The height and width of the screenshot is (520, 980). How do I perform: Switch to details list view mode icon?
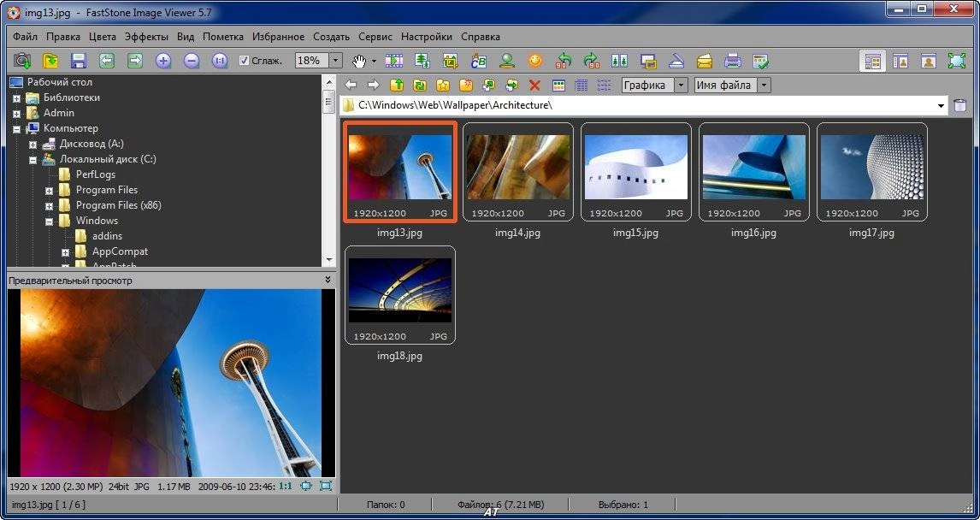(x=582, y=85)
